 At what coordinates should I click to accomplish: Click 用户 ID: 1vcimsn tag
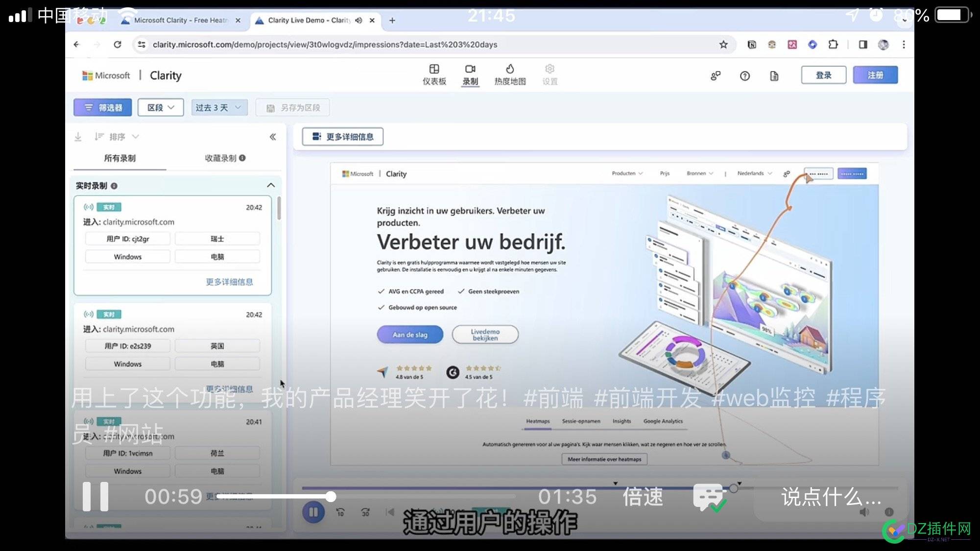coord(128,453)
